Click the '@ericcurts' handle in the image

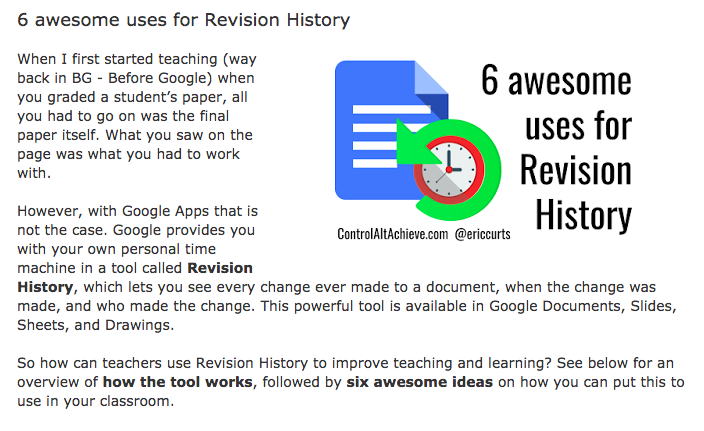(x=483, y=234)
